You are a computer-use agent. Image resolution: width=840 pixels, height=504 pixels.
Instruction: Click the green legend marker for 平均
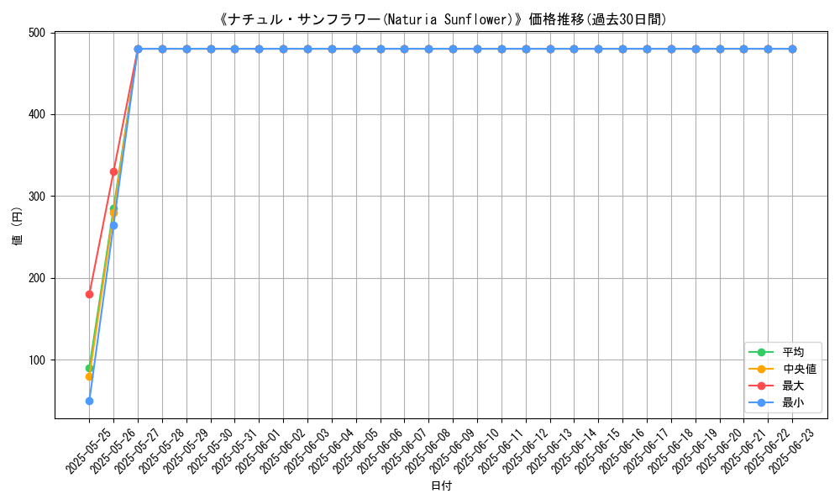click(761, 353)
